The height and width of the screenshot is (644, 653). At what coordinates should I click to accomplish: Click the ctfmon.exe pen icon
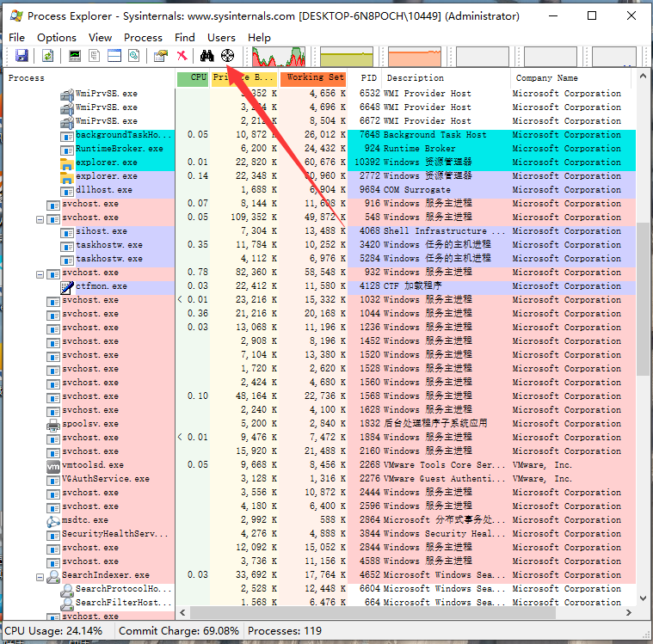tap(66, 287)
